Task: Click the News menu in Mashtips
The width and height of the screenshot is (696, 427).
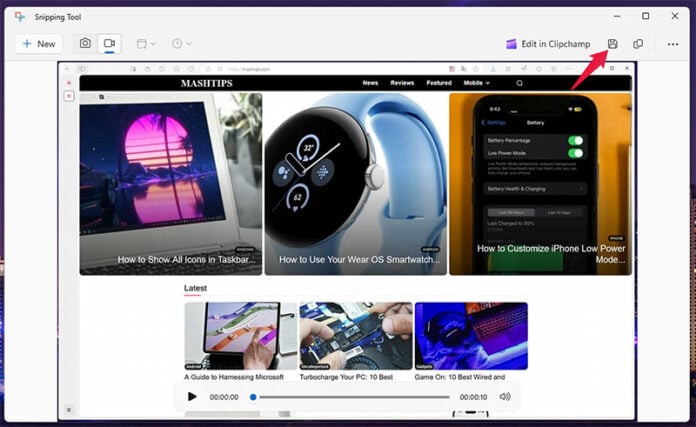Action: (x=370, y=83)
